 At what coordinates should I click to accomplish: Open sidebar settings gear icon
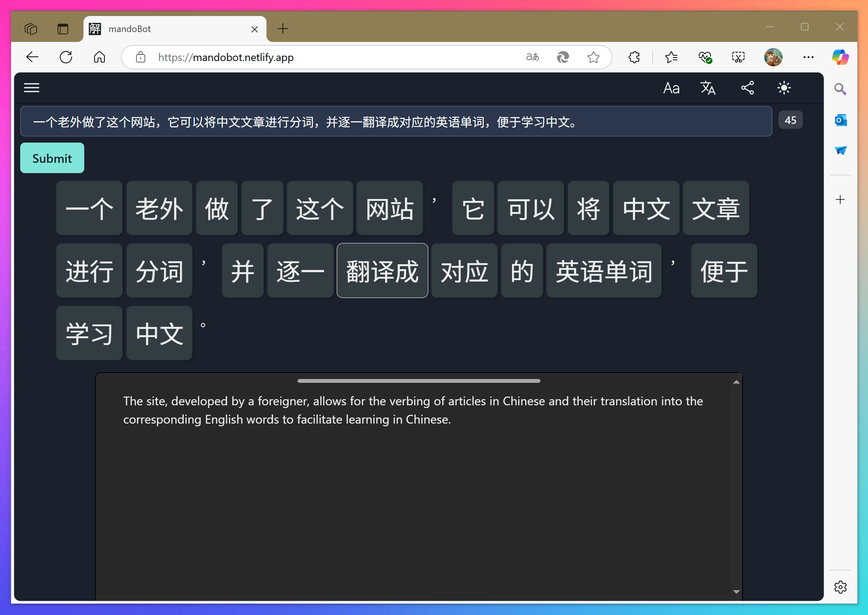point(841,587)
